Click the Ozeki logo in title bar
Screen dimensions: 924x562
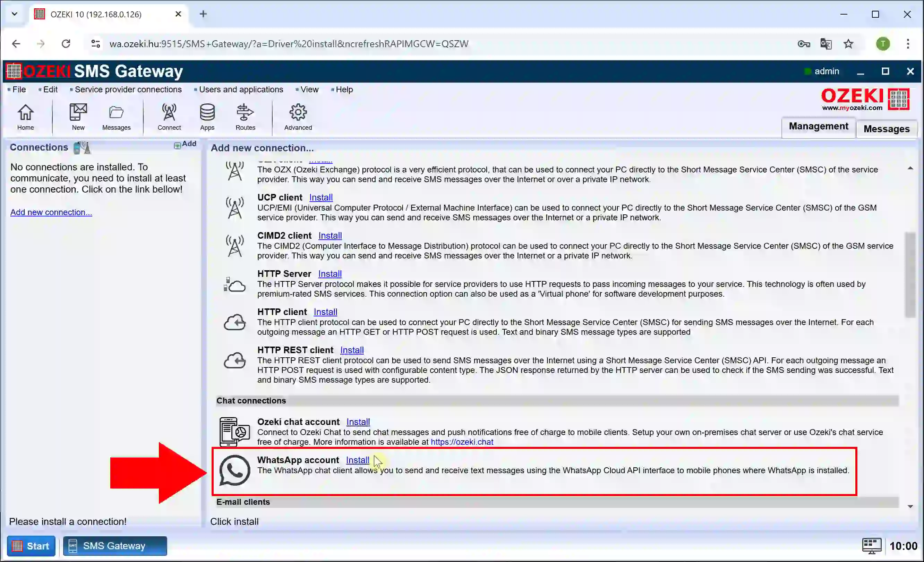coord(14,71)
